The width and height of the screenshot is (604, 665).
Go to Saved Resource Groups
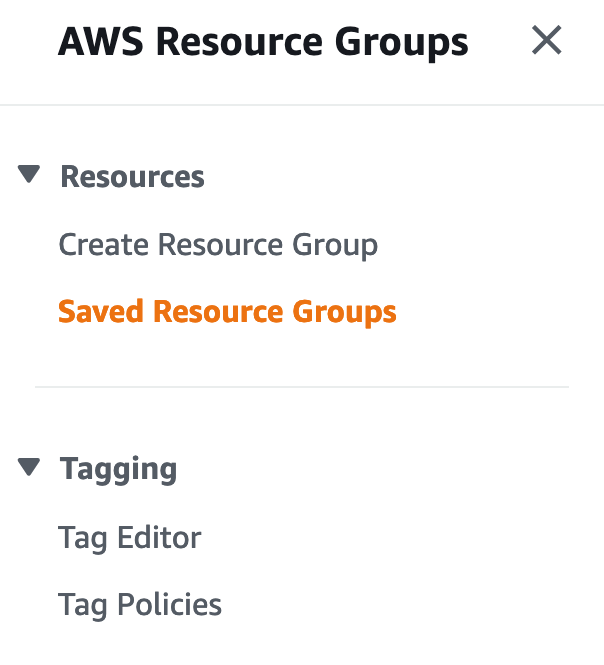pyautogui.click(x=227, y=312)
